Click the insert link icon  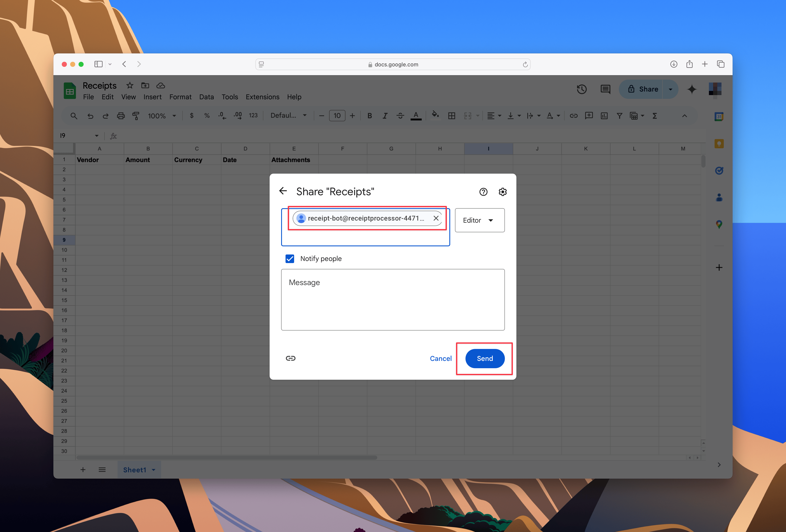pos(574,116)
